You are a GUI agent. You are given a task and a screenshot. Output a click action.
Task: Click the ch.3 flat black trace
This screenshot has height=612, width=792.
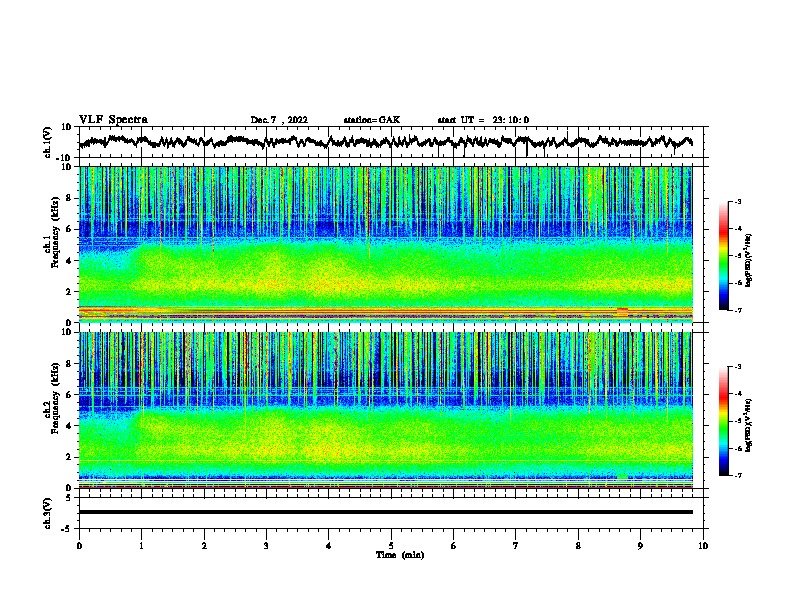385,512
